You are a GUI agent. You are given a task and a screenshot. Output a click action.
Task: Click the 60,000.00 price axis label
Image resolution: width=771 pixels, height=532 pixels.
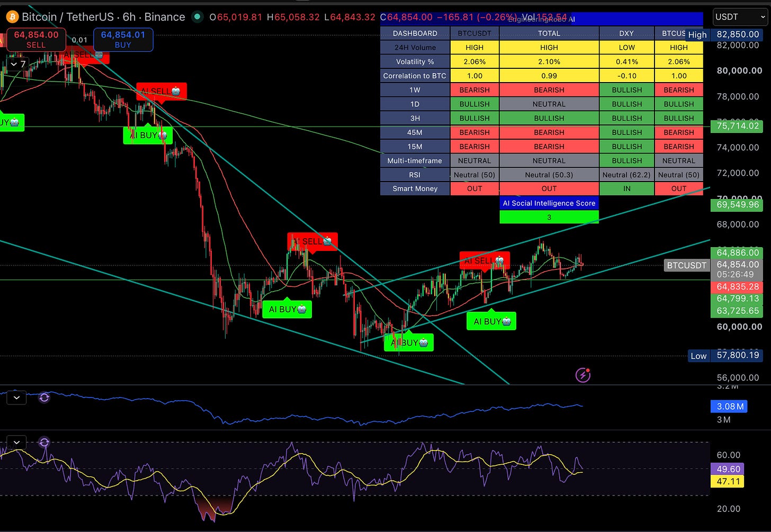click(739, 327)
